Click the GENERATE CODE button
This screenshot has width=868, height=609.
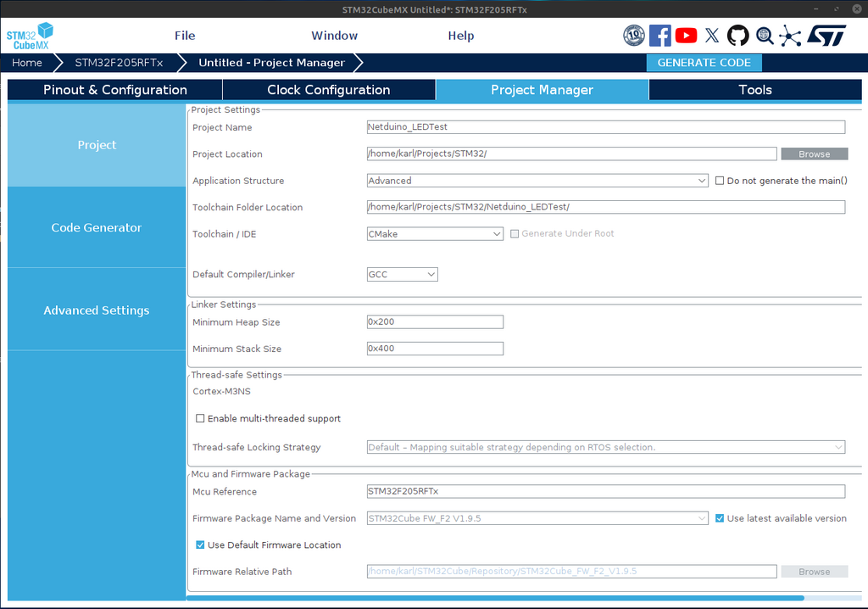[x=704, y=63]
